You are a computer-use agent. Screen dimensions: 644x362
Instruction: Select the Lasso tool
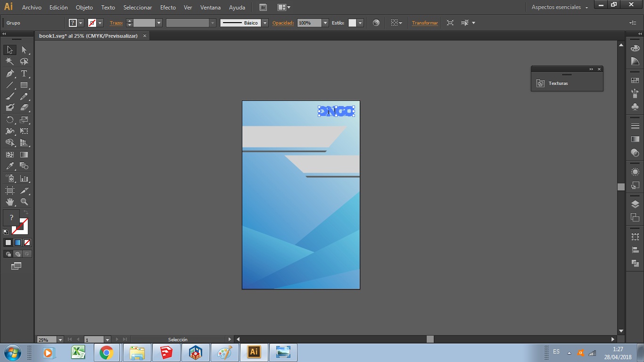coord(24,61)
